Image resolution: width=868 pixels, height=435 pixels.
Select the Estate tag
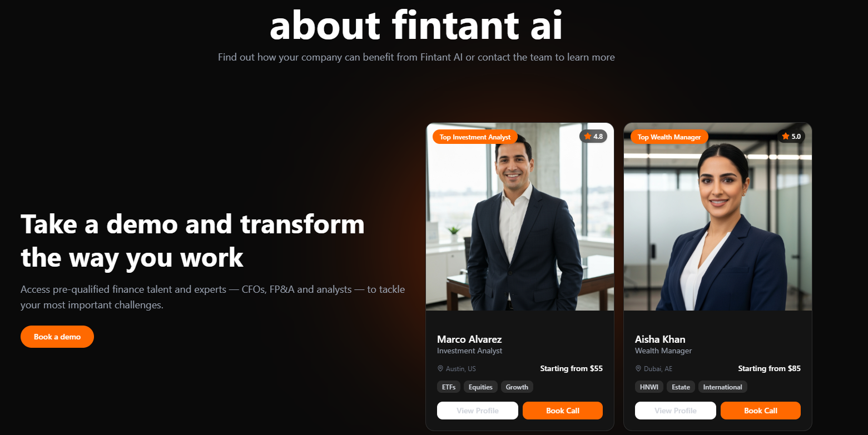point(681,387)
